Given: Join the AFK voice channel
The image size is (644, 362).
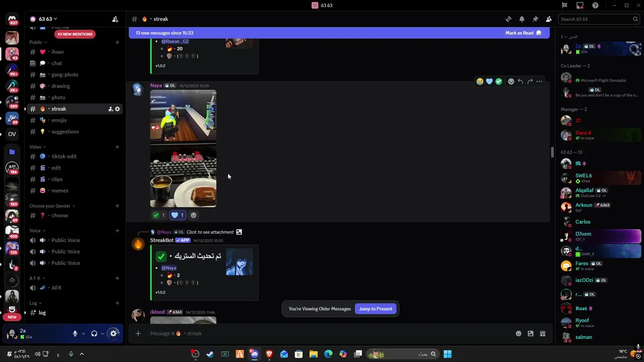Looking at the screenshot, I should tap(74, 288).
